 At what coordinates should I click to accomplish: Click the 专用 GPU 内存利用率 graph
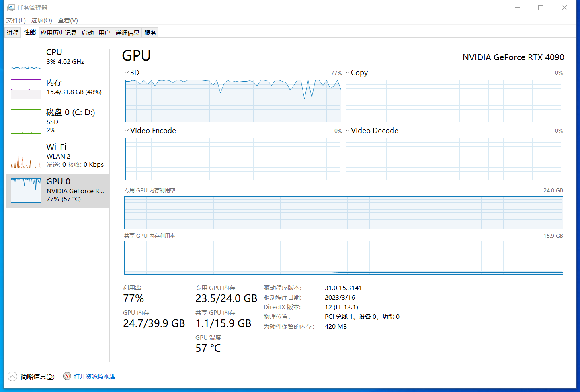tap(344, 212)
